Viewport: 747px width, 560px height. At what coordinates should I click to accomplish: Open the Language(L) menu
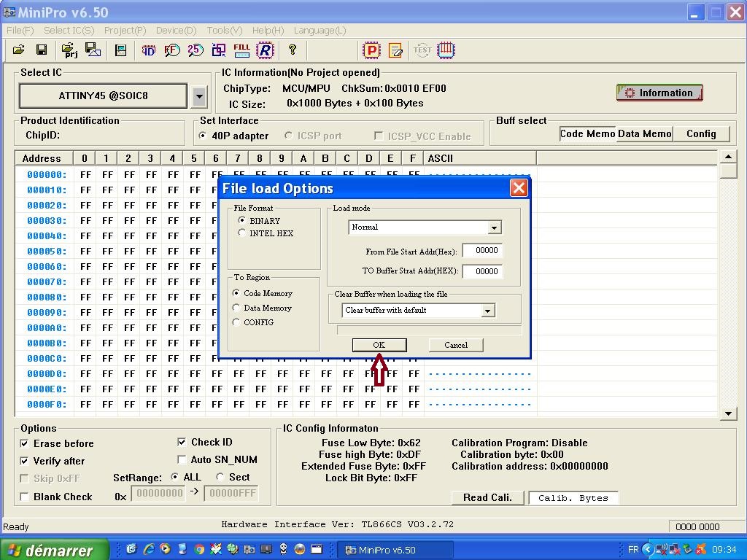320,31
